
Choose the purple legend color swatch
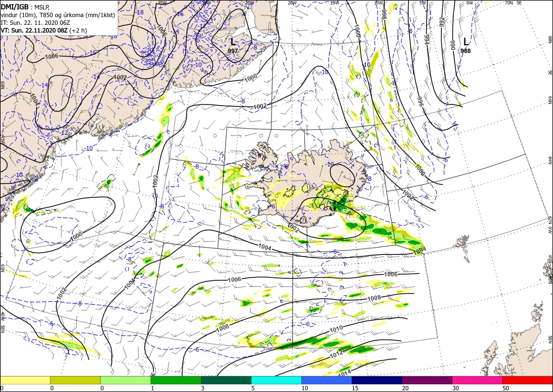427,380
